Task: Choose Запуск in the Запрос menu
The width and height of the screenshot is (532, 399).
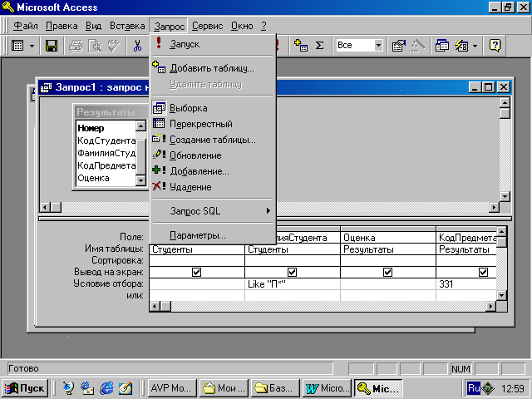Action: coord(214,44)
